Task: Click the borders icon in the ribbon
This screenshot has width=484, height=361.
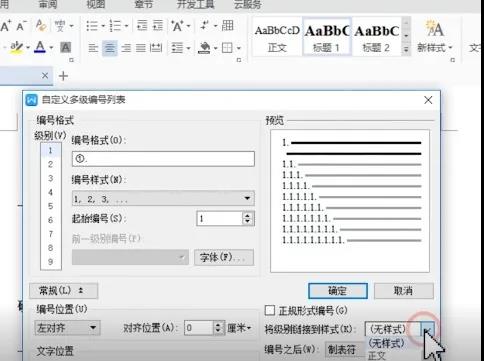Action: pos(227,48)
